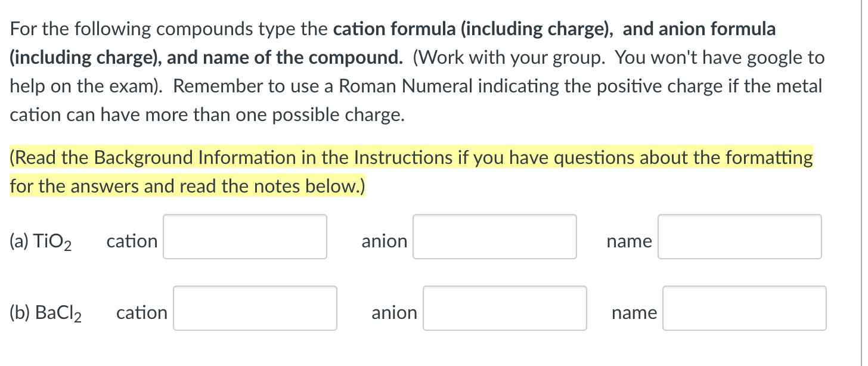The height and width of the screenshot is (366, 868).
Task: Click the anion input field for BaCl2
Action: [x=504, y=308]
